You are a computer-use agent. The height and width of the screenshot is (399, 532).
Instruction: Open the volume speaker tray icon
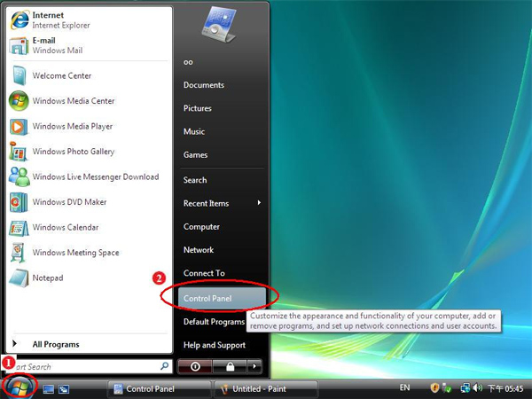pyautogui.click(x=477, y=387)
